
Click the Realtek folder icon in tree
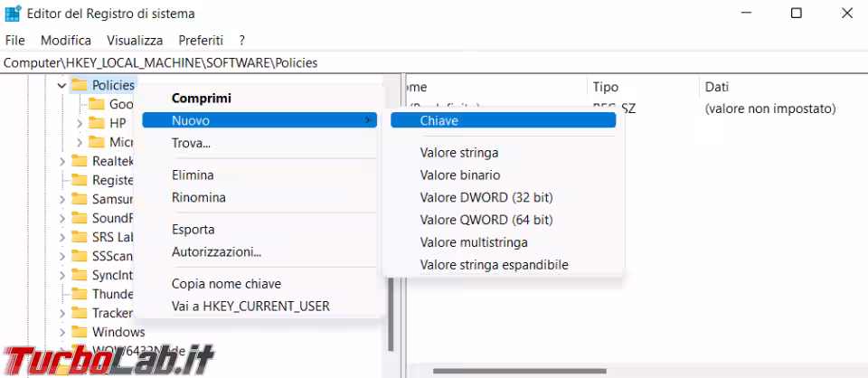coord(80,161)
